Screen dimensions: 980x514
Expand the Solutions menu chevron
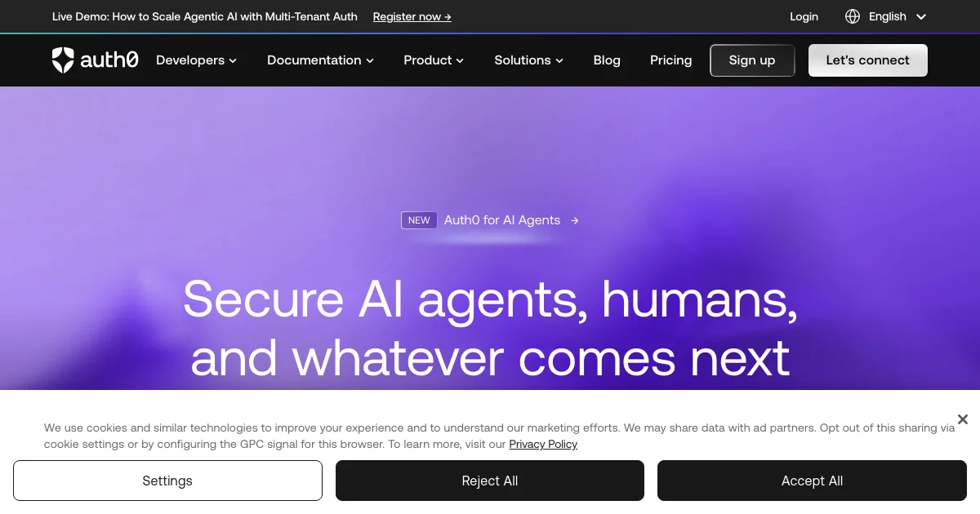point(559,60)
